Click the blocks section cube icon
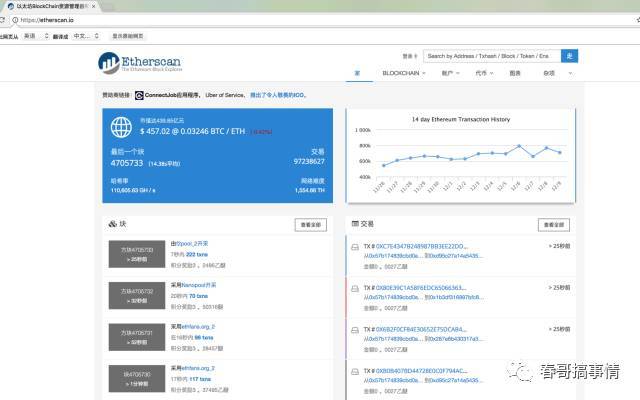 [113, 224]
